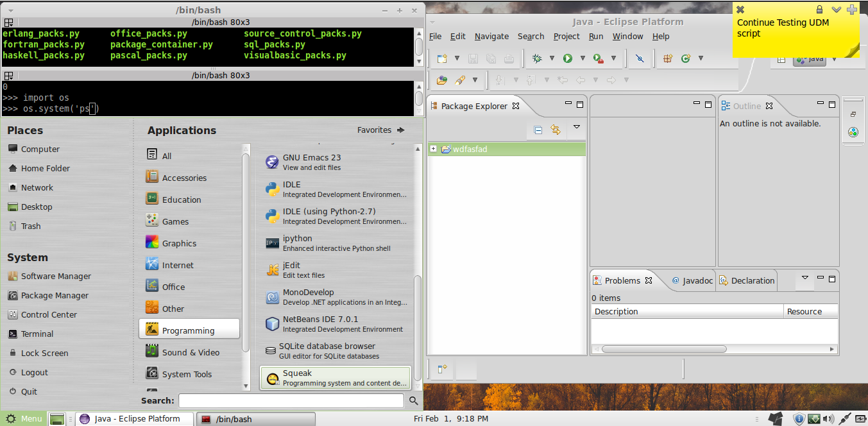Image resolution: width=868 pixels, height=426 pixels.
Task: Open a new Java project with New Wizard icon
Action: point(442,58)
